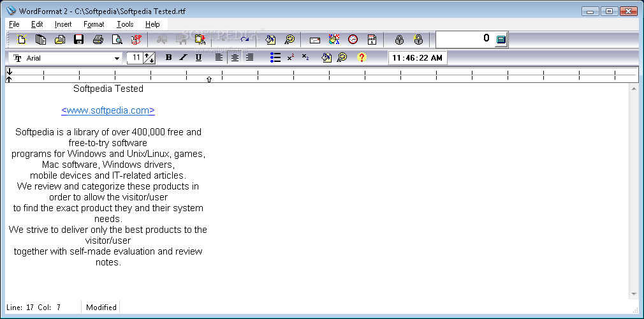Click the envelope icon

point(315,40)
